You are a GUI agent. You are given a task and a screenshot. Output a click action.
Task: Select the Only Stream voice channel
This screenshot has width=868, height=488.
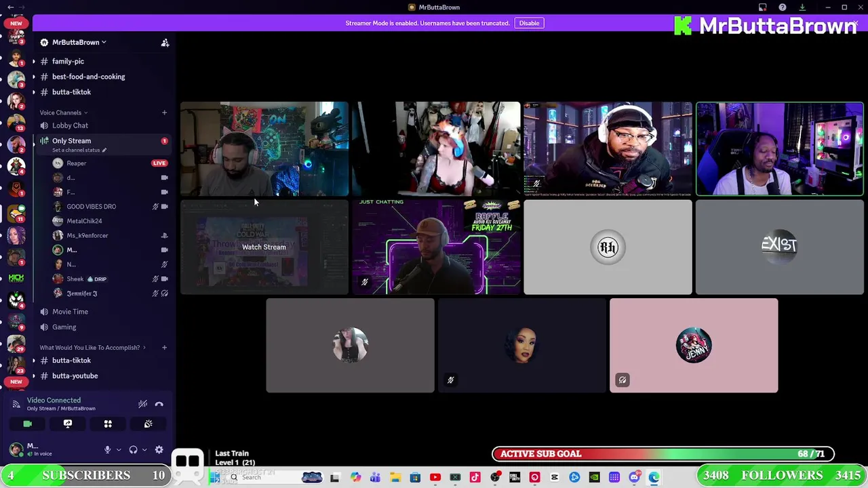pyautogui.click(x=71, y=141)
